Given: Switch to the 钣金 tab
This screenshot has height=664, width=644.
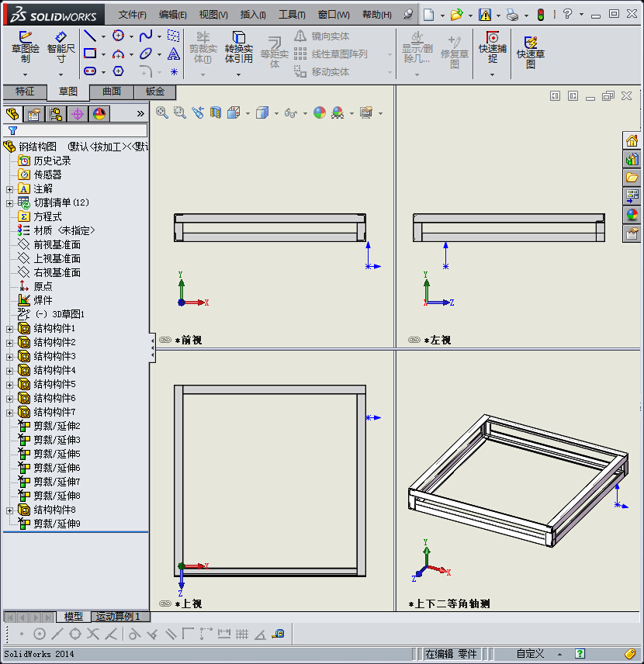Looking at the screenshot, I should pos(155,92).
